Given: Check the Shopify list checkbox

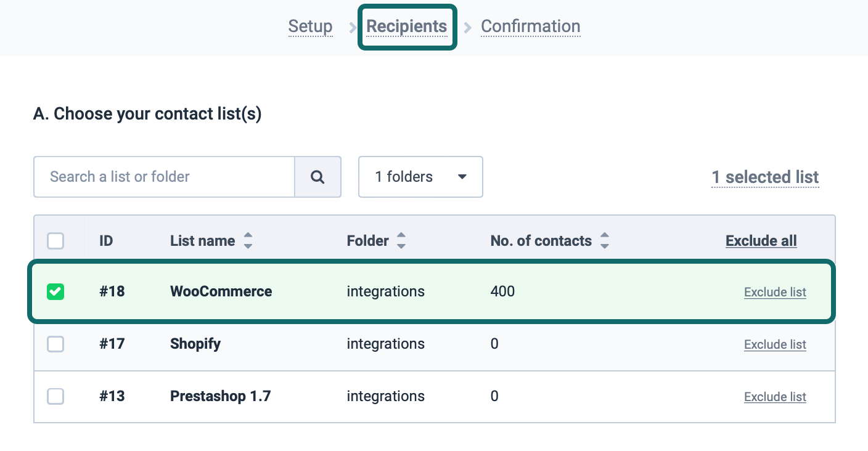Looking at the screenshot, I should point(55,344).
